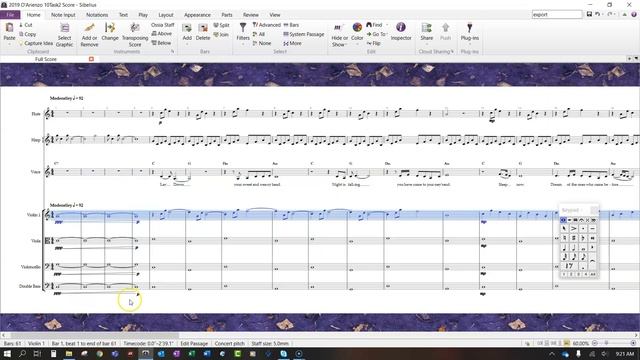Select accent articulation on Keypad
Screen dimensions: 640x360
(573, 229)
